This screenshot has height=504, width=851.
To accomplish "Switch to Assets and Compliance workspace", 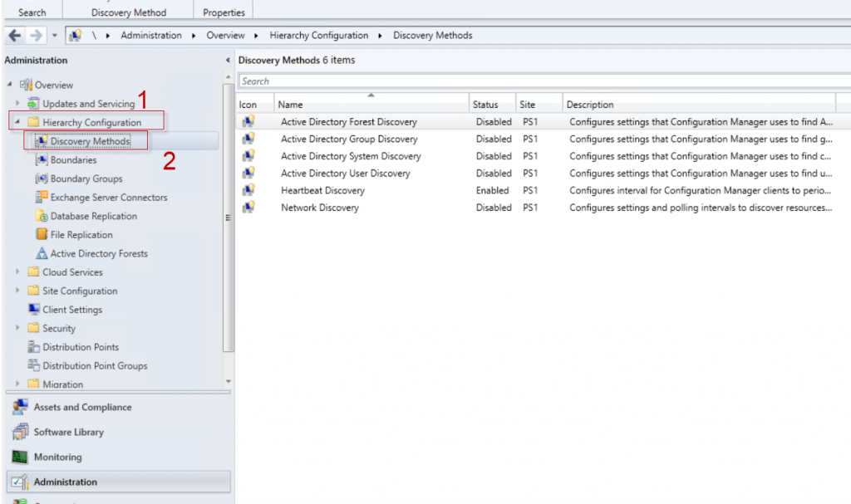I will [118, 407].
